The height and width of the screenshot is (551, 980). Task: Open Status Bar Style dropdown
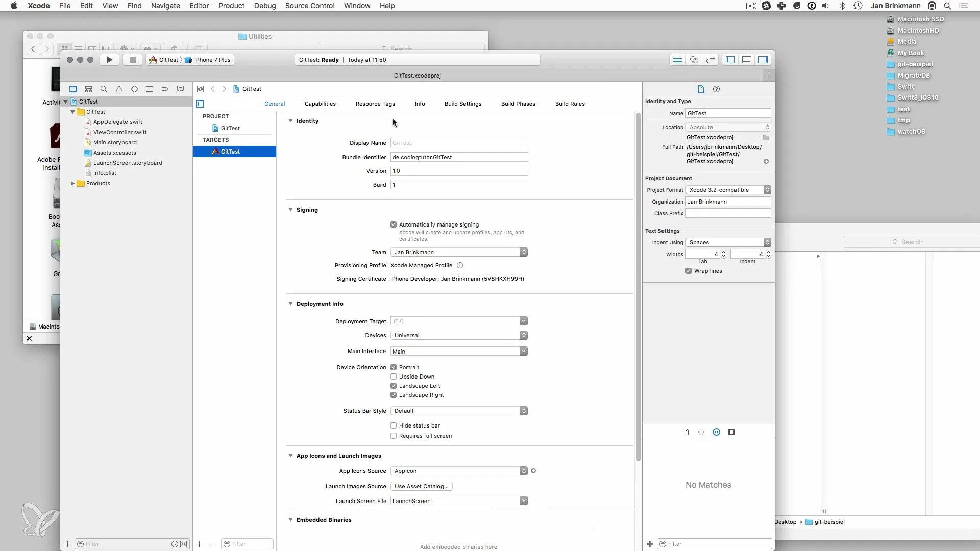(459, 411)
